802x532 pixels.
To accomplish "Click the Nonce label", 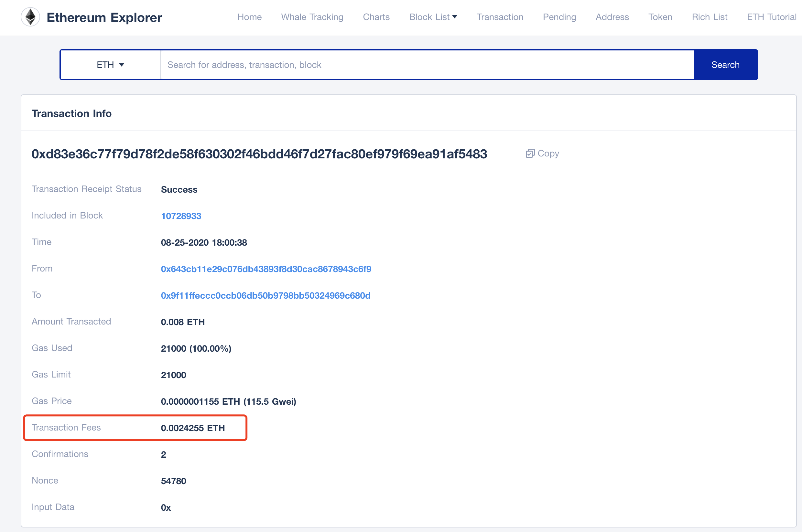I will point(45,480).
